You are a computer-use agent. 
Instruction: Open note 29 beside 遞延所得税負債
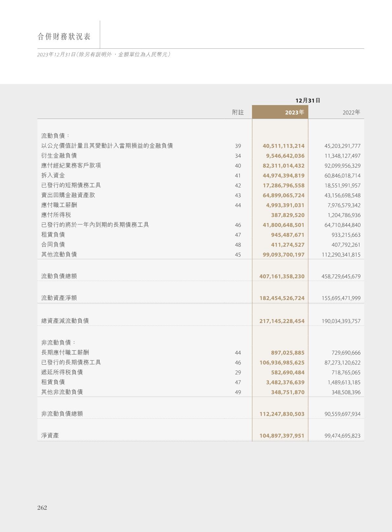pyautogui.click(x=238, y=373)
